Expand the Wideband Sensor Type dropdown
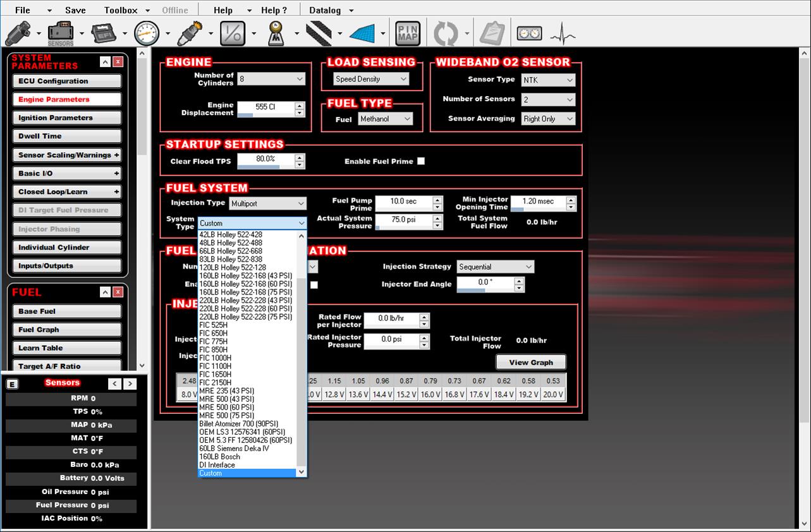The image size is (811, 532). pos(548,80)
